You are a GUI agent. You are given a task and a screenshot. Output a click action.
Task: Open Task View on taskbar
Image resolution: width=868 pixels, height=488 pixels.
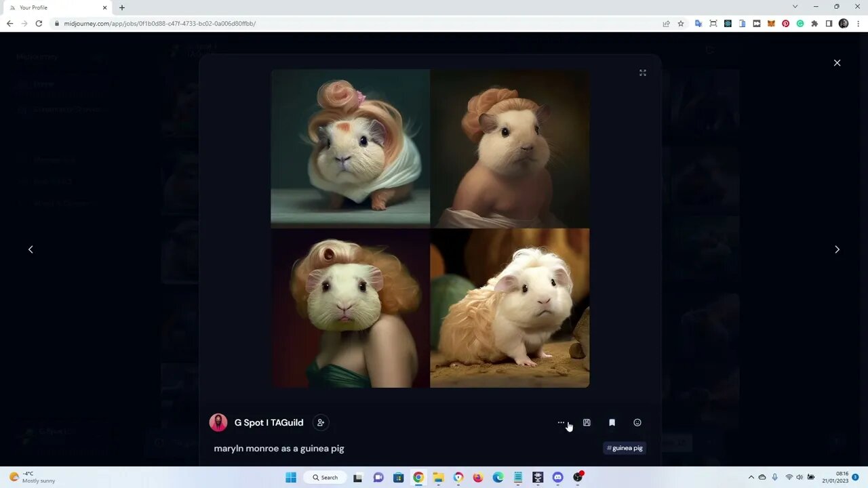[357, 477]
